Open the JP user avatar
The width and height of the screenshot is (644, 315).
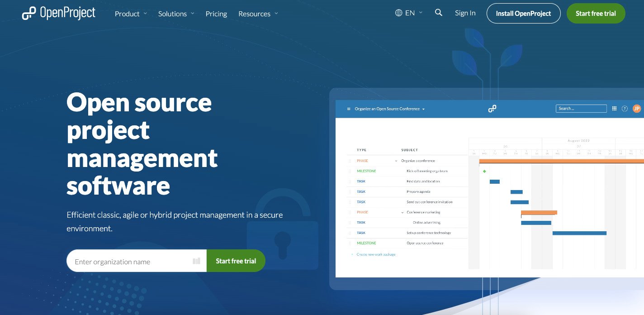coord(637,109)
